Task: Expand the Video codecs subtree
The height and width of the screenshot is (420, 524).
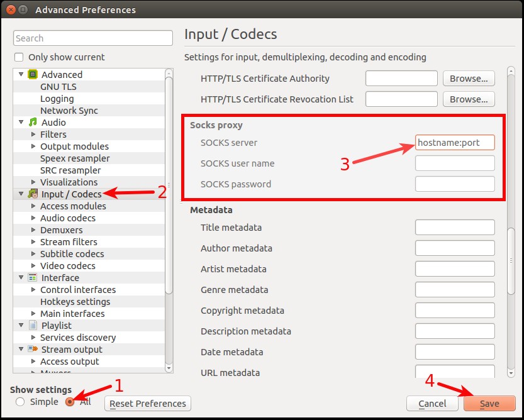Action: tap(33, 266)
